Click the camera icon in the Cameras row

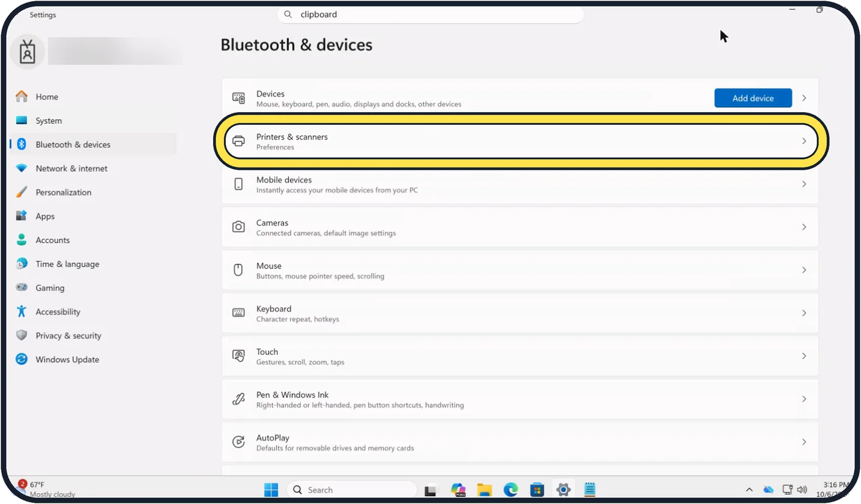tap(238, 227)
